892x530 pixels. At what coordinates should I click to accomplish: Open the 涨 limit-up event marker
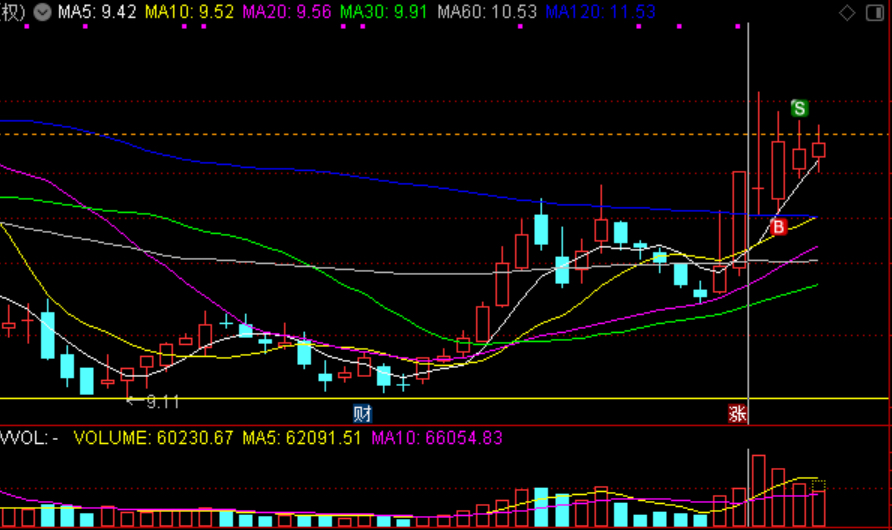[x=738, y=413]
